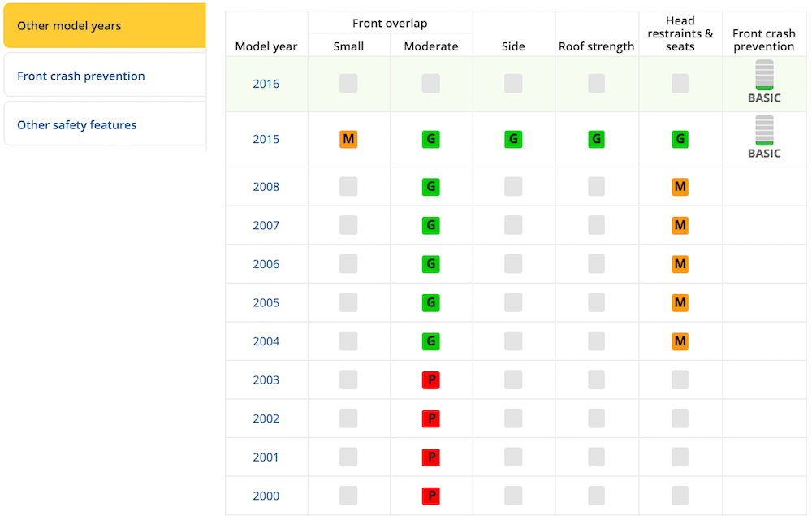Open the 2002 model year link
This screenshot has width=812, height=516.
tap(266, 418)
